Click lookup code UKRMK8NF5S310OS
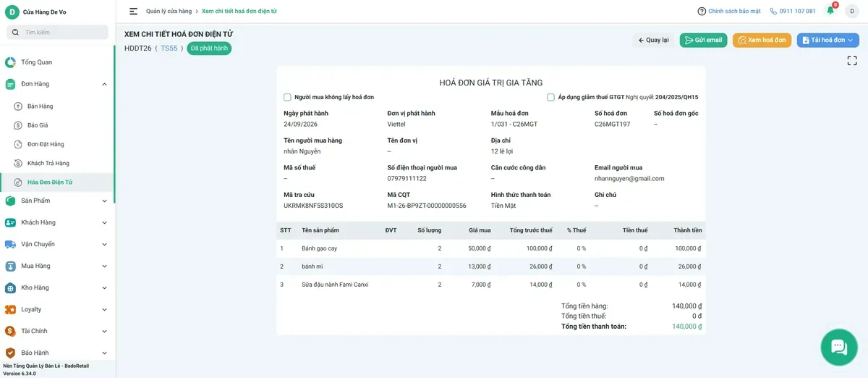868x378 pixels. 313,206
